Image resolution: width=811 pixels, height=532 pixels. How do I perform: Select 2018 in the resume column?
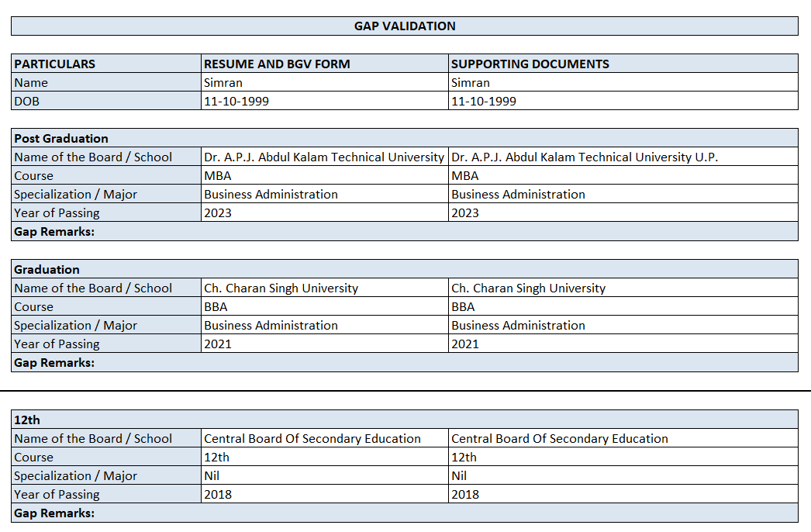coord(324,494)
